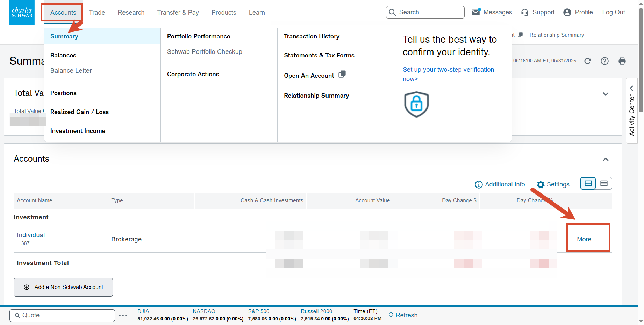Open Realized Gain / Loss
The image size is (644, 325).
pos(79,112)
